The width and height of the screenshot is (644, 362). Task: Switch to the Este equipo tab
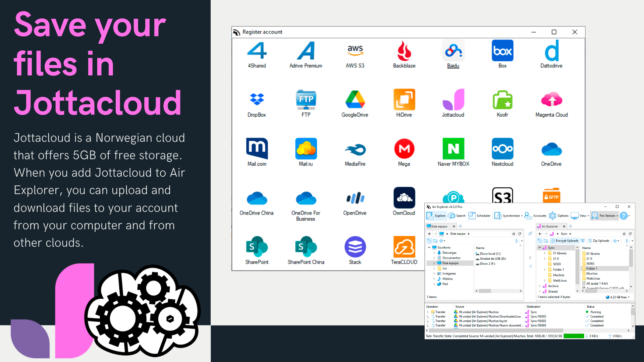click(x=439, y=226)
